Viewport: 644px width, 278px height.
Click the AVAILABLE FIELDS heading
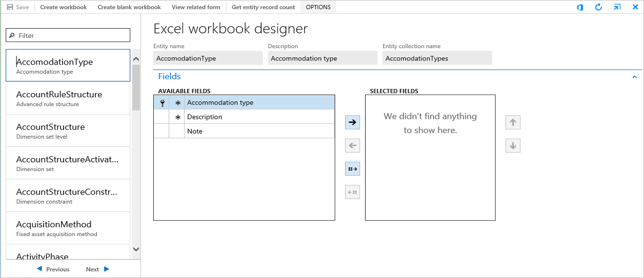point(184,91)
